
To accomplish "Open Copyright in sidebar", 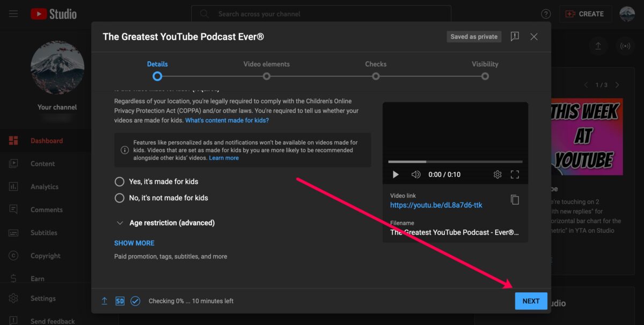I will click(x=46, y=256).
